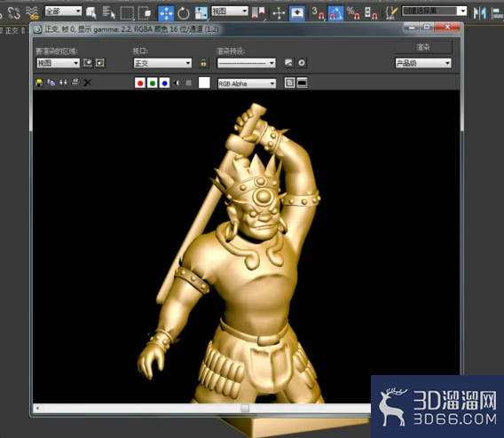This screenshot has height=438, width=504.
Task: Click the rendered frame window system icon
Action: 37,29
